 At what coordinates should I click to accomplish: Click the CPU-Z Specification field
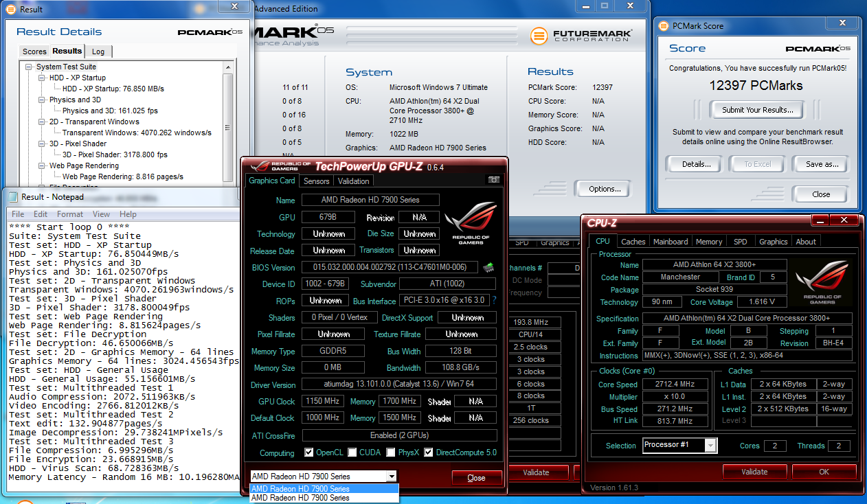coord(747,319)
